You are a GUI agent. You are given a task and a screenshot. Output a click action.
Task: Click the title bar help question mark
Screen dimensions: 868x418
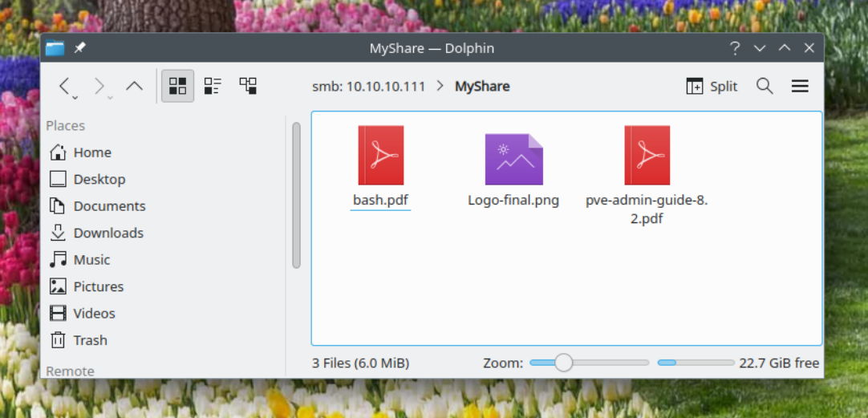(735, 48)
